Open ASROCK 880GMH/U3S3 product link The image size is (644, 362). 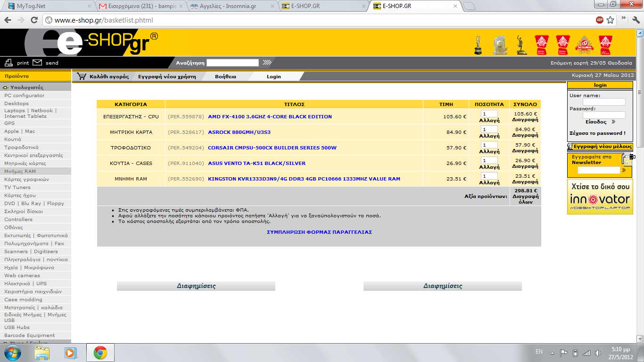239,132
